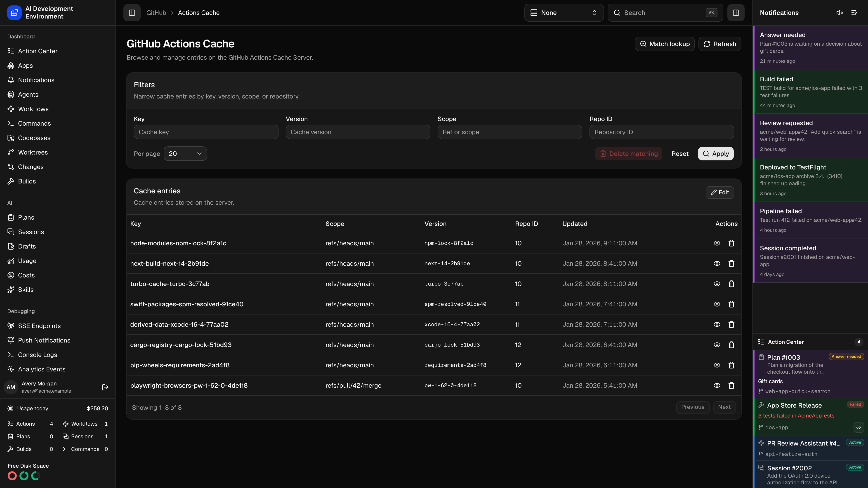Screen dimensions: 868x488
Task: Open Builds sidebar item
Action: 58,181
